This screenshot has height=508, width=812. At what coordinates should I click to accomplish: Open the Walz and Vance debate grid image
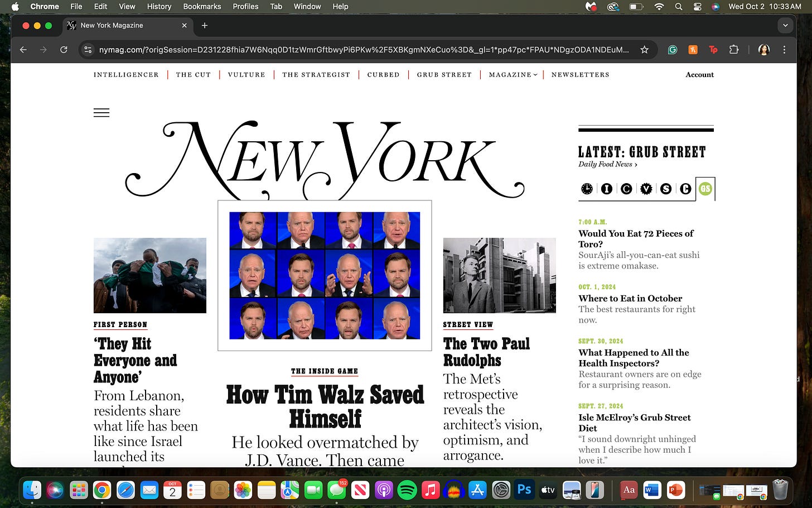(325, 276)
